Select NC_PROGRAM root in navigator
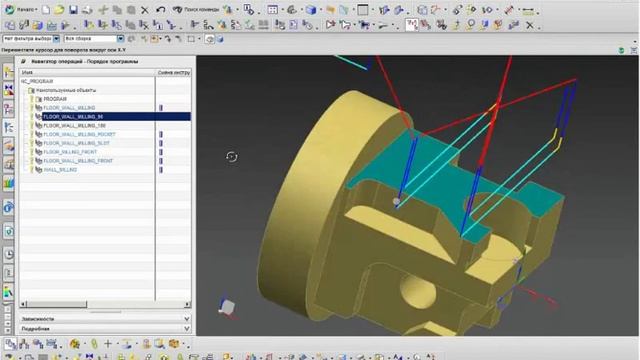This screenshot has width=640, height=360. 37,81
